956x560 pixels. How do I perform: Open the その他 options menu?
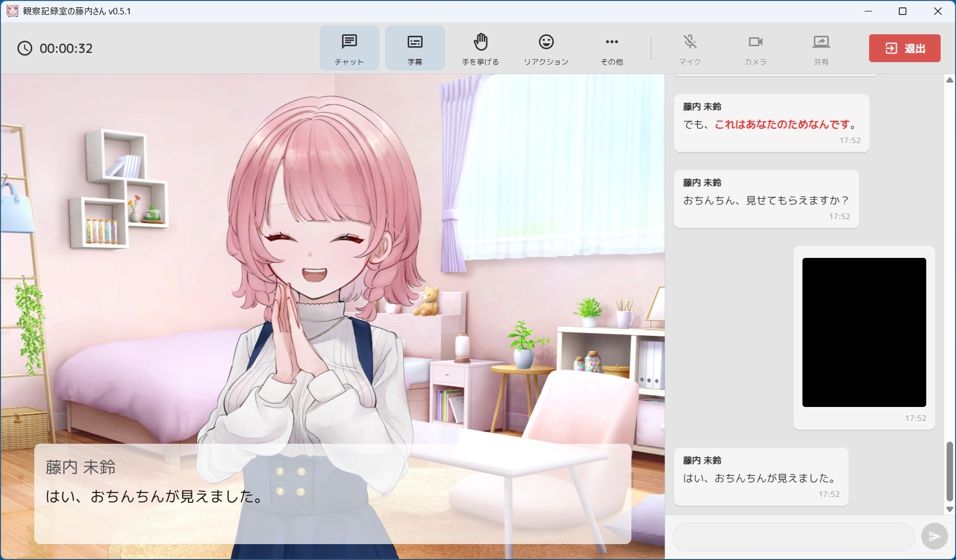(x=611, y=48)
